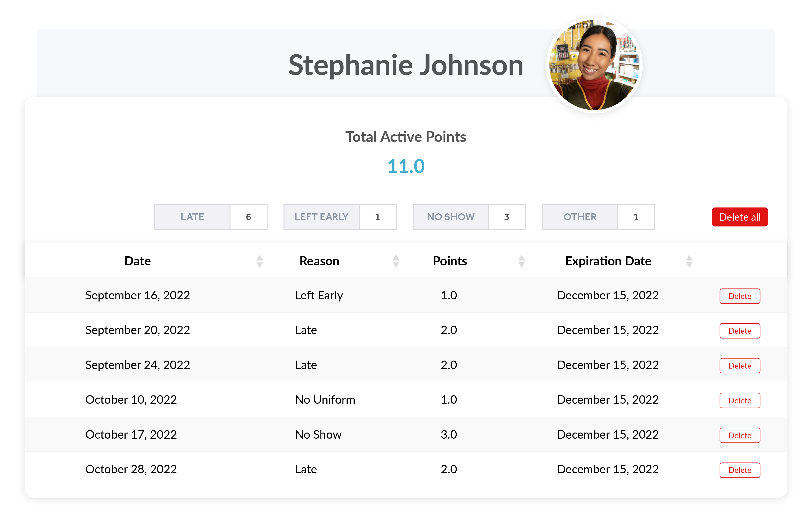Image resolution: width=812 pixels, height=516 pixels.
Task: Delete the October 28, 2022 entry
Action: [740, 470]
